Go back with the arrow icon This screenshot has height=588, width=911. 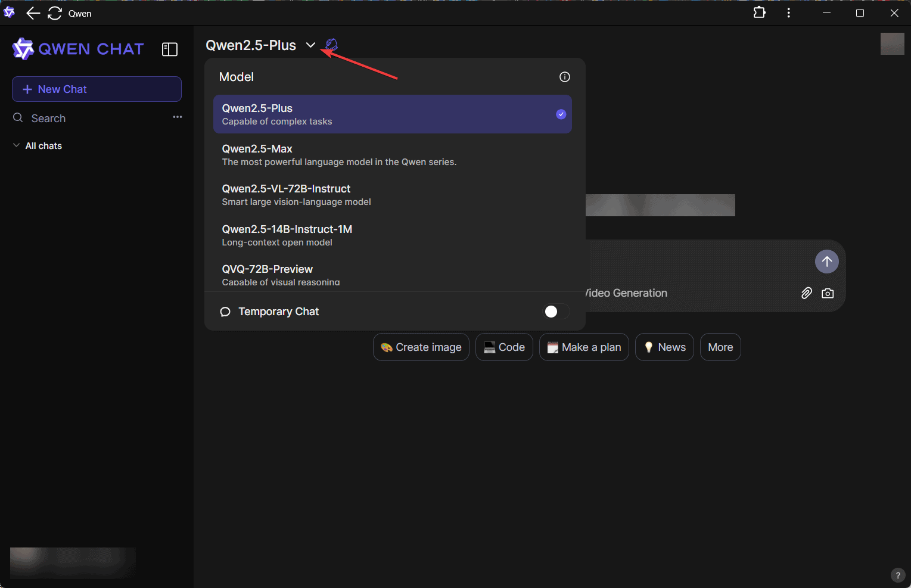tap(33, 13)
